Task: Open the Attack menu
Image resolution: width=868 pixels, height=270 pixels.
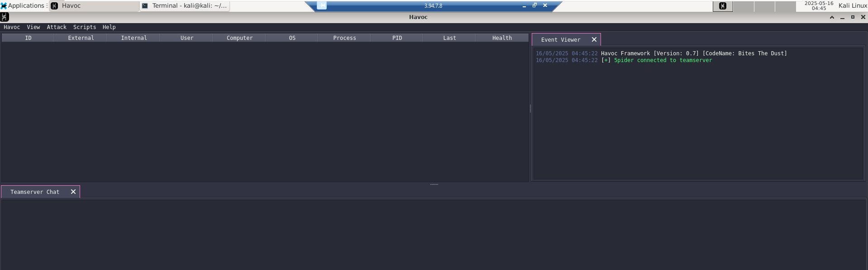Action: [x=57, y=27]
